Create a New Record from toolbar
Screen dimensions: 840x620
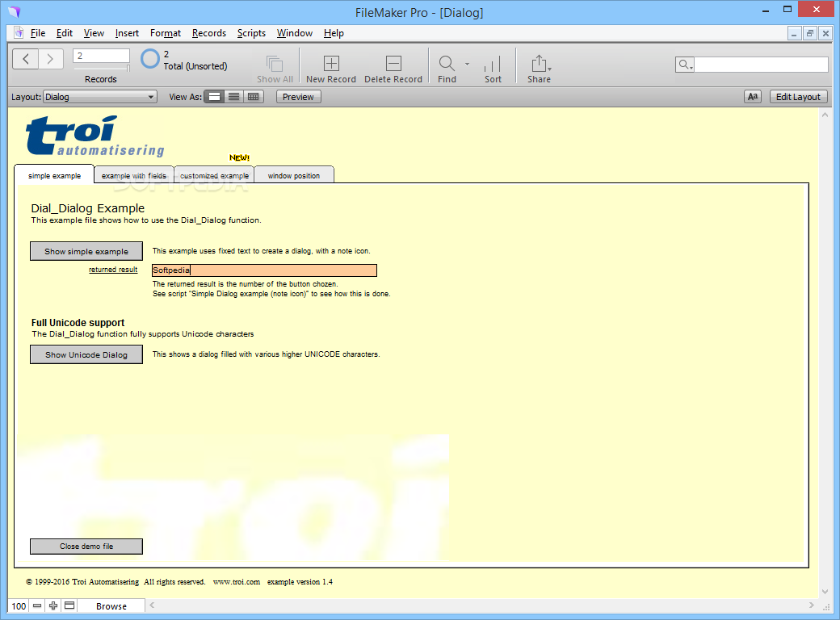pos(331,64)
